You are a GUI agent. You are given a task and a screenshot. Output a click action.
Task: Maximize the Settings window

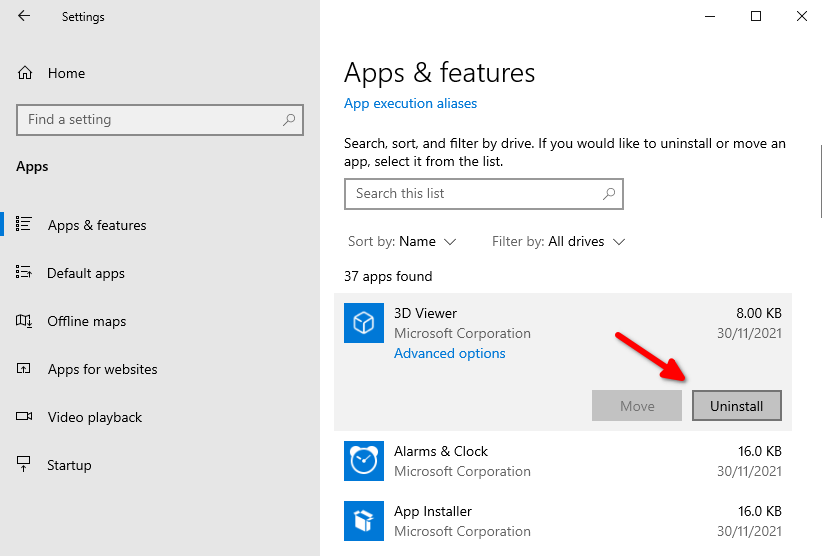[756, 16]
